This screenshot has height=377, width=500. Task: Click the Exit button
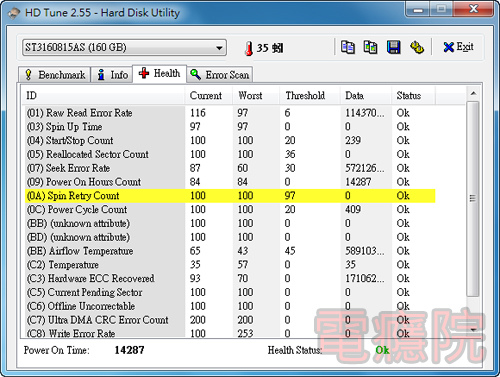click(458, 47)
